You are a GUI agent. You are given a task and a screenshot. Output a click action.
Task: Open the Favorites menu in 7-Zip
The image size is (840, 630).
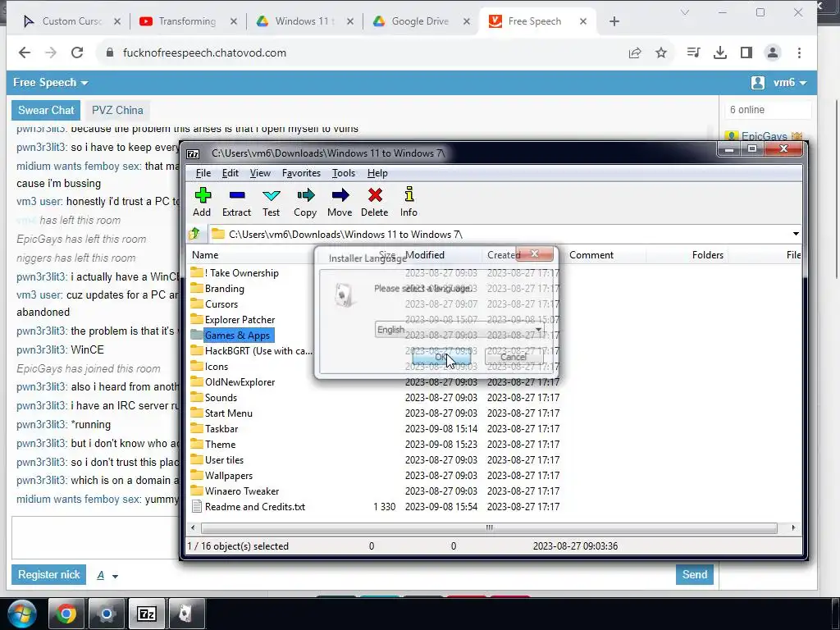(x=301, y=173)
